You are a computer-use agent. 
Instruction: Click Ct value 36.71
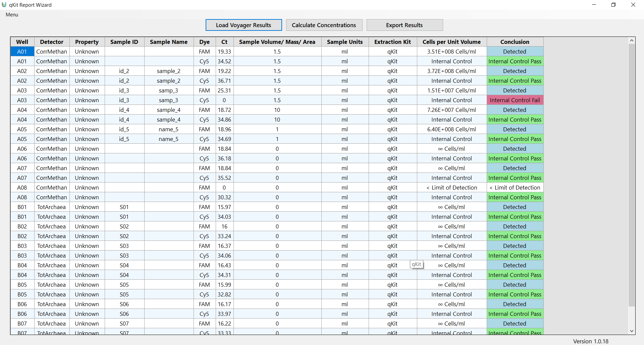[224, 81]
